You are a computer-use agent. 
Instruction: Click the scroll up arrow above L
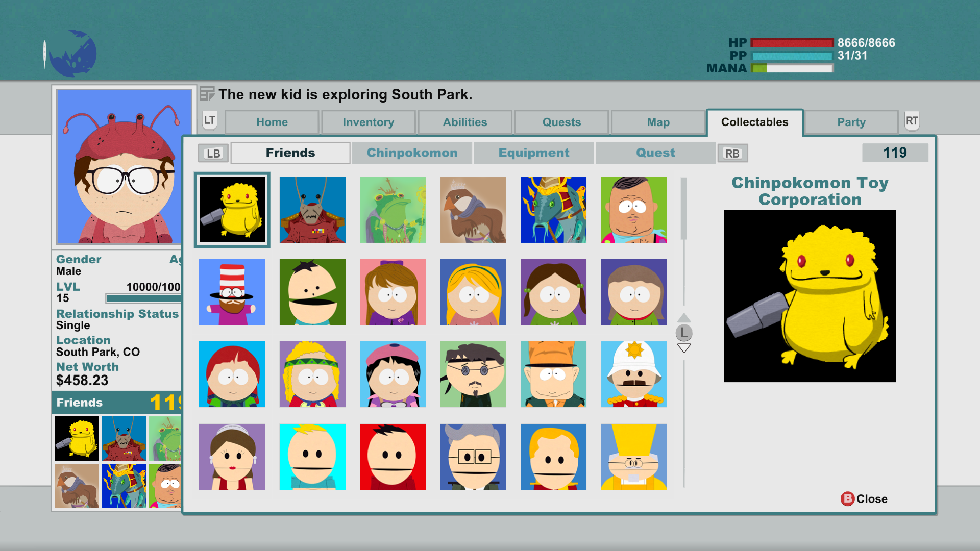[x=684, y=318]
